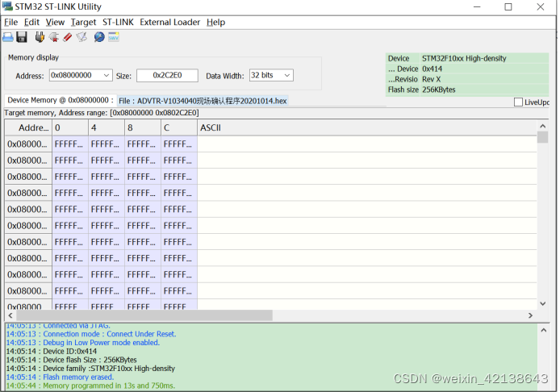Click the 'Memory display' group label
Image resolution: width=560 pixels, height=392 pixels.
tap(33, 57)
